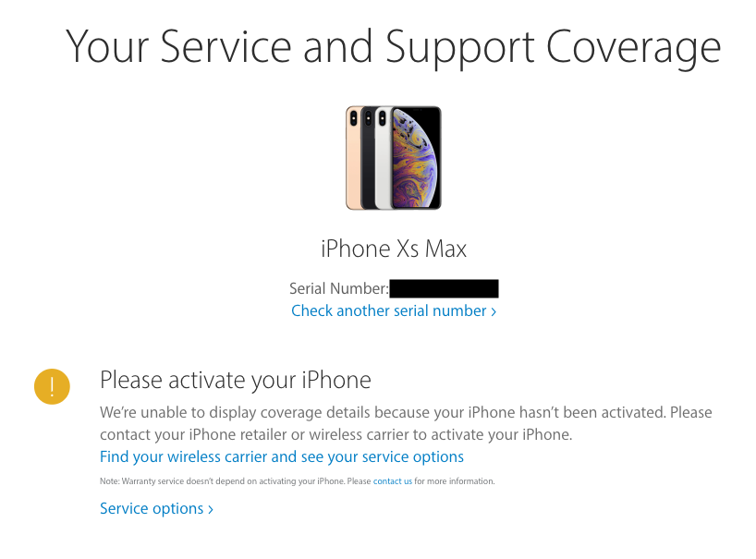Click the Please activate your iPhone heading
The width and height of the screenshot is (756, 559).
point(236,380)
